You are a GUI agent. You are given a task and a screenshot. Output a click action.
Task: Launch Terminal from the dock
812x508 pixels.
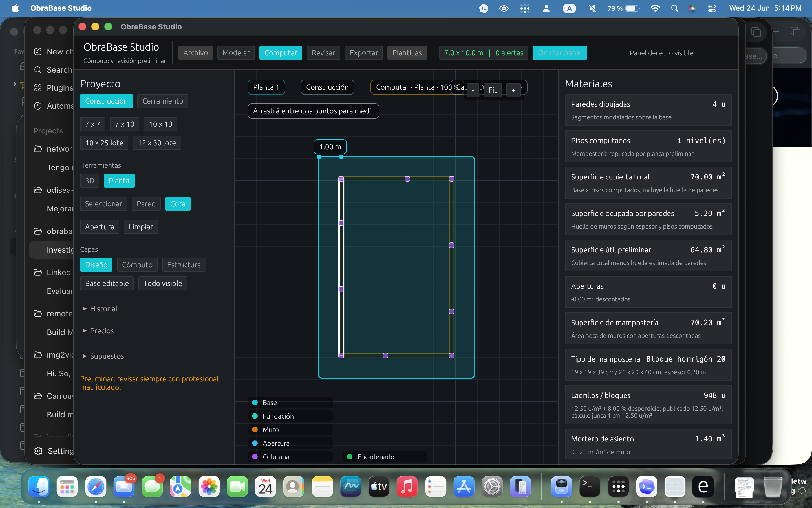click(x=590, y=487)
